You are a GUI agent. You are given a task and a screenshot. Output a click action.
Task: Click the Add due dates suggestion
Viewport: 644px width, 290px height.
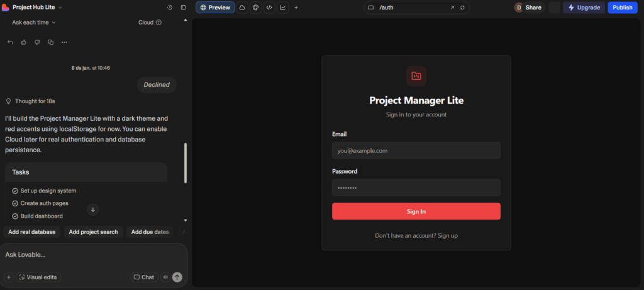coord(150,232)
